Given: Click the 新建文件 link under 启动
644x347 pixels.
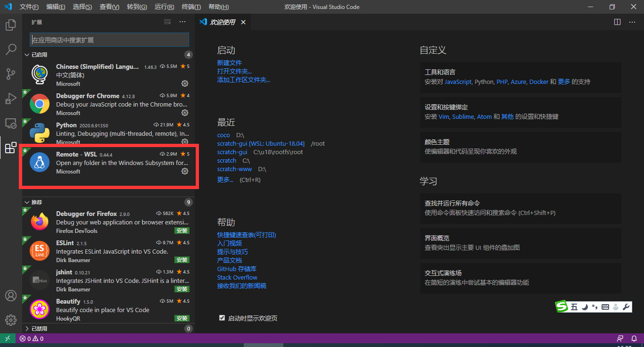Looking at the screenshot, I should click(229, 62).
